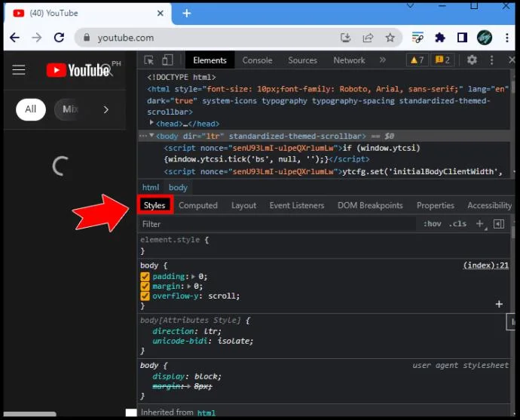Viewport: 520px width, 420px height.
Task: Open the Chrome three-dot menu
Action: point(507,38)
